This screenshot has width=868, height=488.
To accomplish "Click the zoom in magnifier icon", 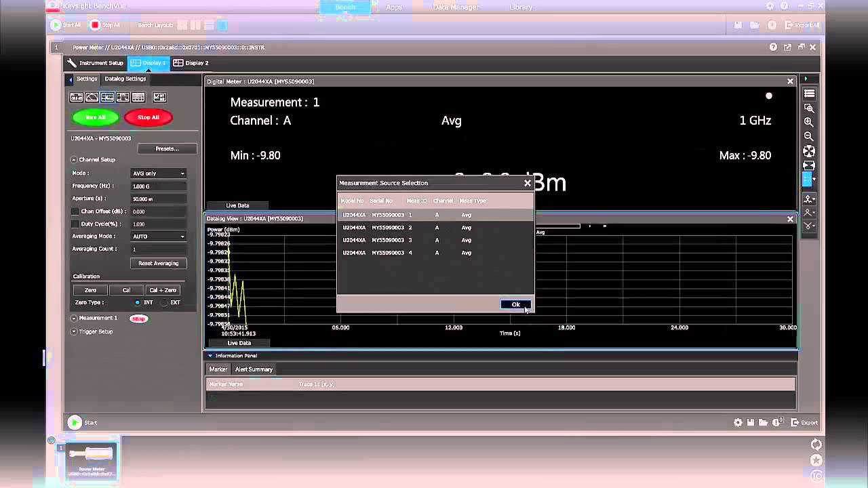I will point(809,123).
